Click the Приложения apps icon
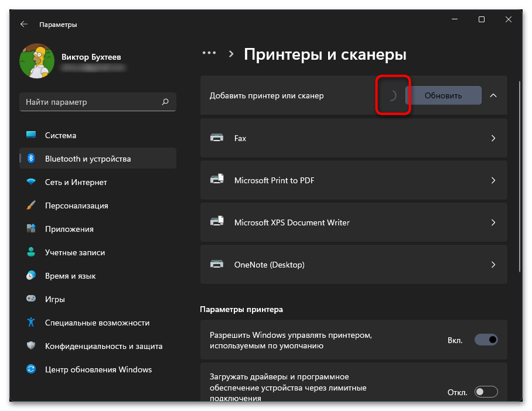 pyautogui.click(x=31, y=228)
